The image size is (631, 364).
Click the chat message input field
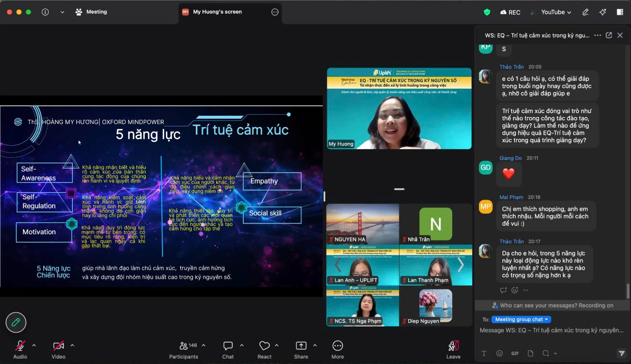(551, 330)
